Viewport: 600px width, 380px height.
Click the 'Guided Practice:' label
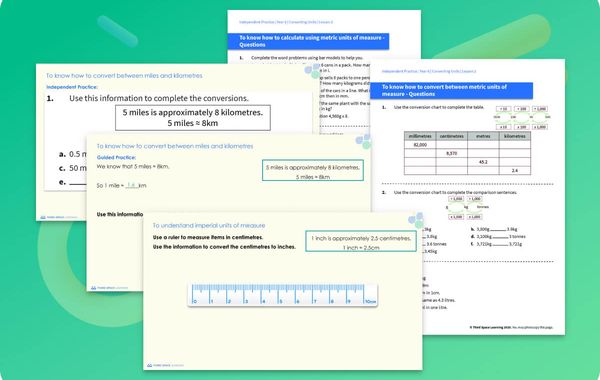pos(116,157)
